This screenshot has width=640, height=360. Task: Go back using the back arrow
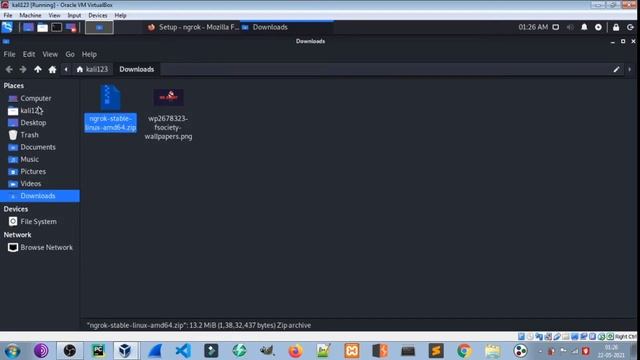9,69
